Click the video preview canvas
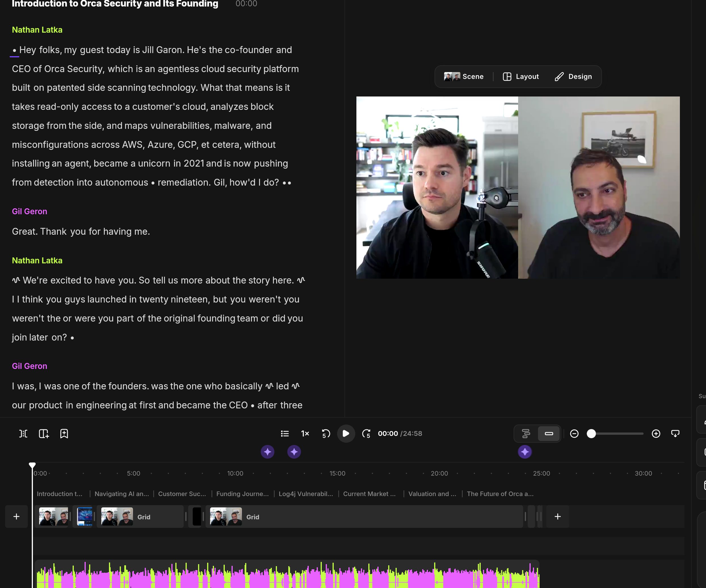 point(518,188)
